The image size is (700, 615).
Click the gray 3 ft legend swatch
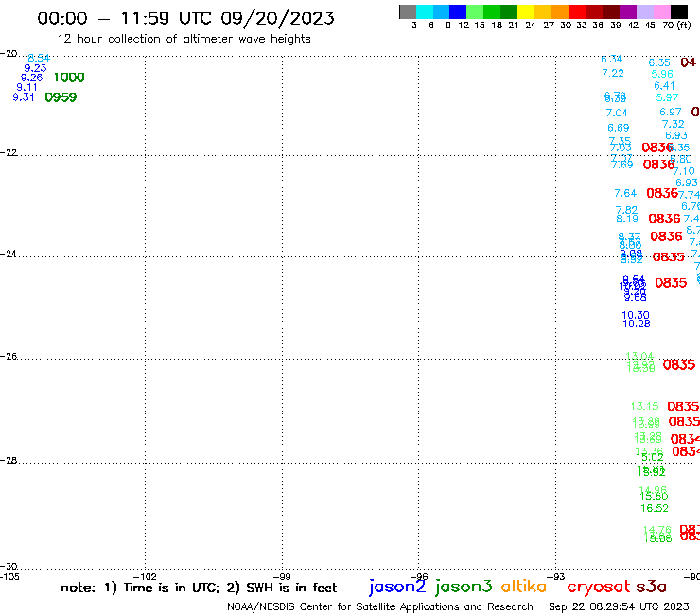point(408,11)
